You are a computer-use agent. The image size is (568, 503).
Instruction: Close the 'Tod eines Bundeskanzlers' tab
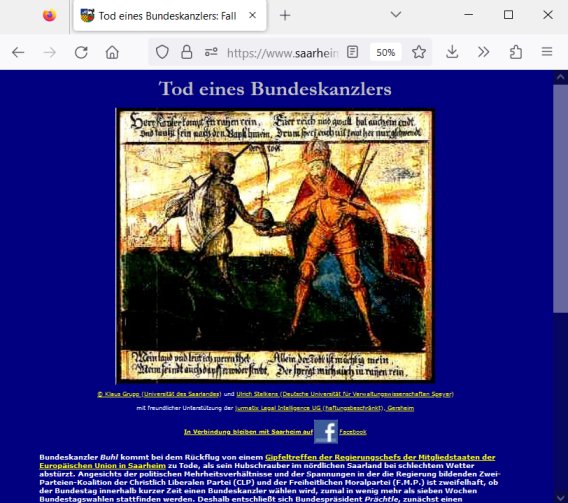pos(252,16)
